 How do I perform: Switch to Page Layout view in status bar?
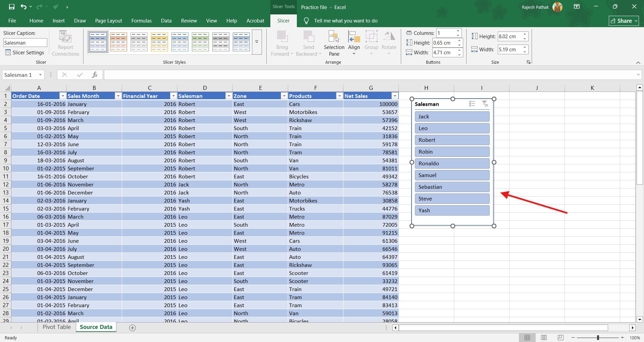pos(544,338)
